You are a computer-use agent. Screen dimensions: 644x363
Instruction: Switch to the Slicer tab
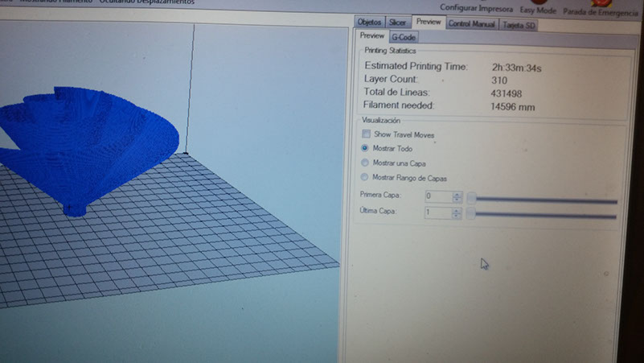coord(397,23)
